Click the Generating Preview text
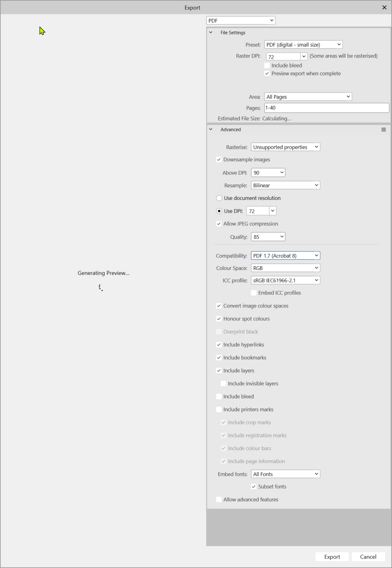This screenshot has height=568, width=392. [103, 273]
